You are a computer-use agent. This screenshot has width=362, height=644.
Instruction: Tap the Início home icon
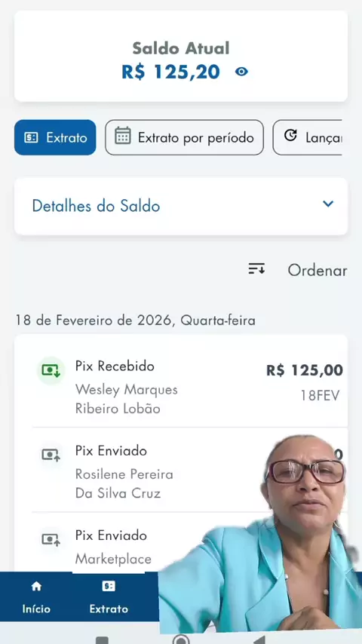(x=36, y=586)
